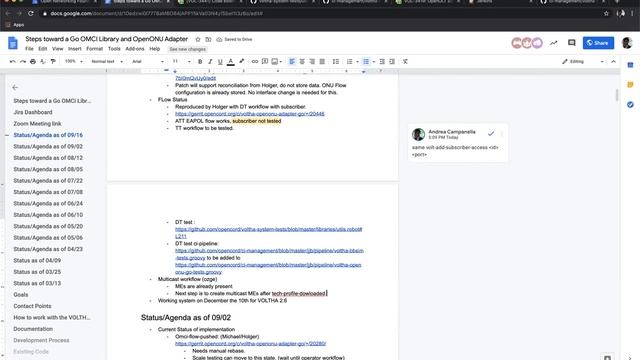
Task: Click the Saved to Drive status
Action: click(x=234, y=40)
